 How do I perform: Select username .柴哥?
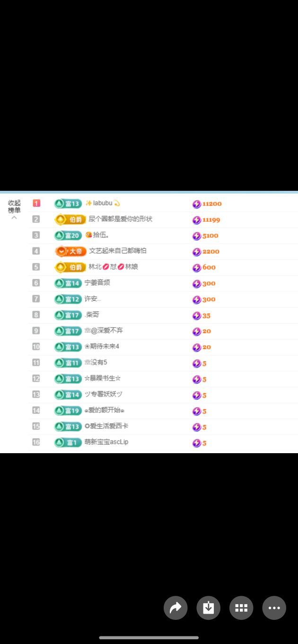pos(92,314)
